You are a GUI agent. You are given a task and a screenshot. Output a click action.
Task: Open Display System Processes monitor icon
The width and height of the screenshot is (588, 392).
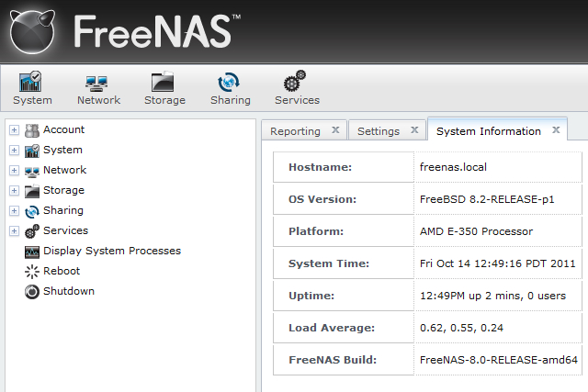pyautogui.click(x=32, y=251)
